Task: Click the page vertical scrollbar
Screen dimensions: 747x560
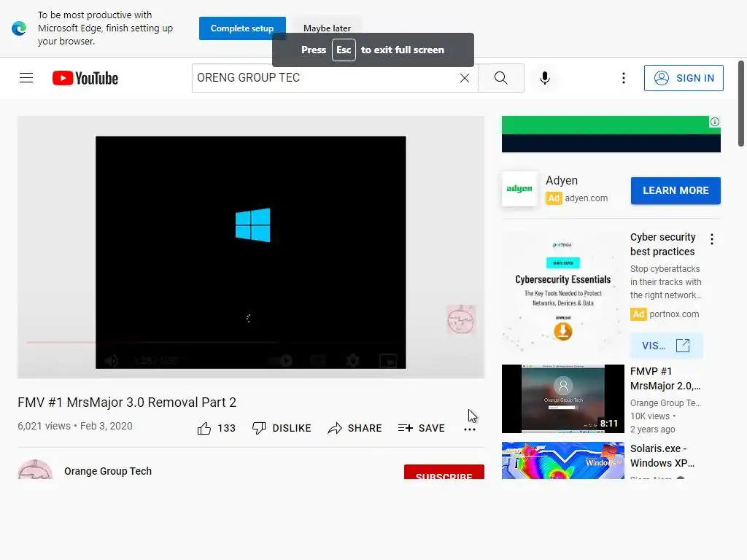Action: click(741, 104)
